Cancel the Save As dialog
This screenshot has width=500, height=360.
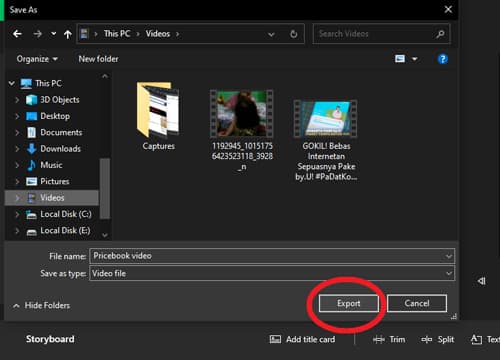pos(417,303)
